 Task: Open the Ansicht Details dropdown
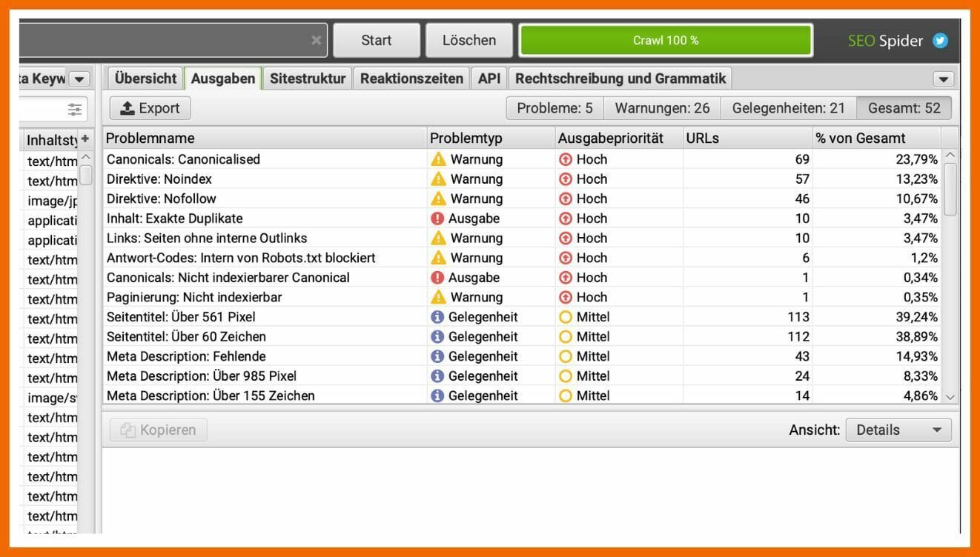coord(898,429)
